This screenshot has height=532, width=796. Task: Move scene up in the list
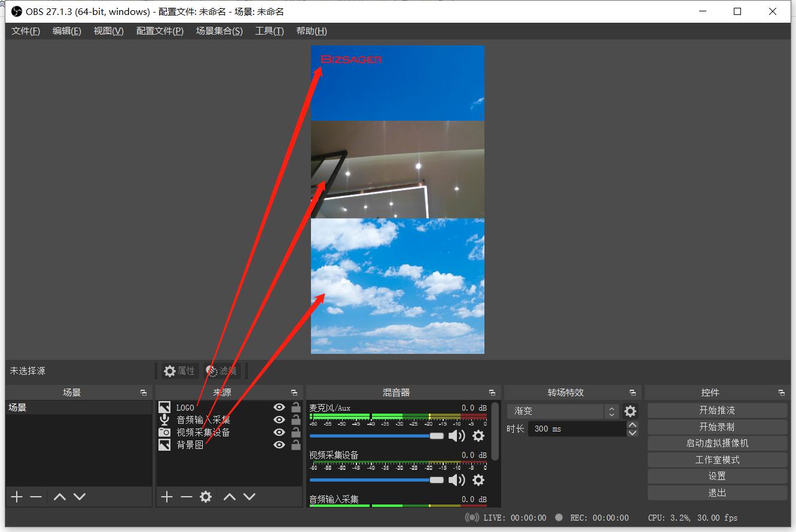click(x=60, y=497)
